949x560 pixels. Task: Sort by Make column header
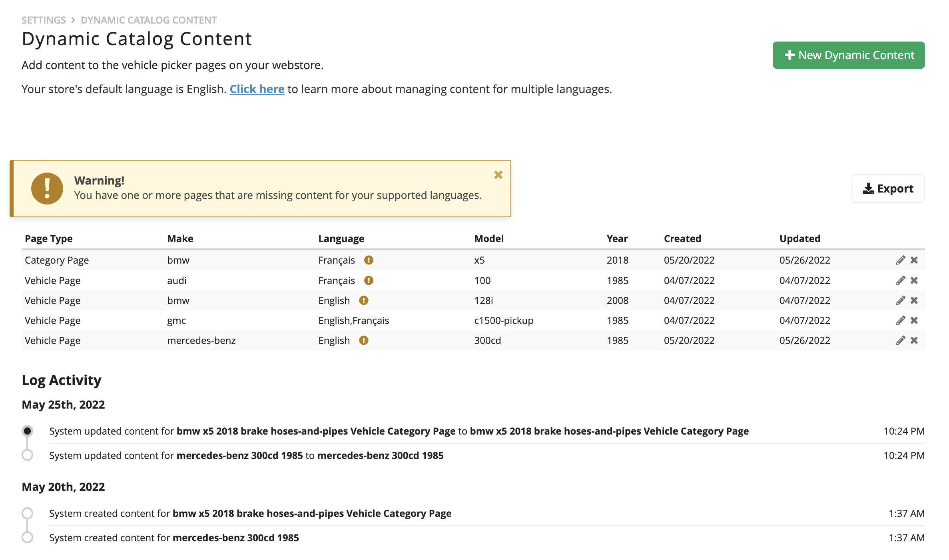(x=180, y=238)
